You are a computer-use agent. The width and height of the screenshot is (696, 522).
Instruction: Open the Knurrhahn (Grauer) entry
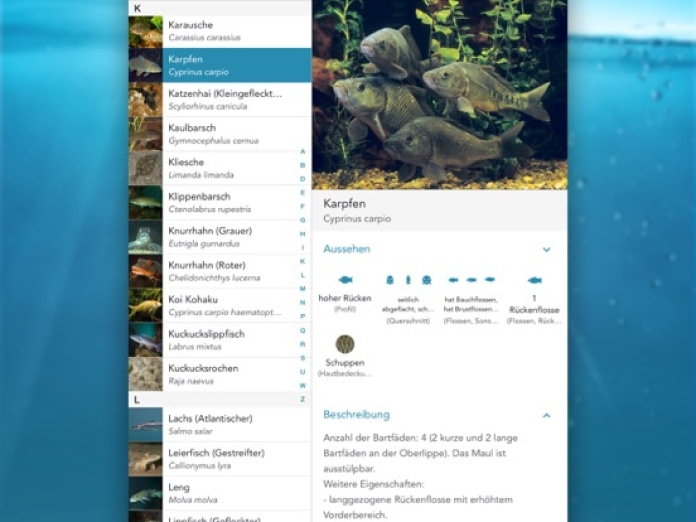(x=220, y=237)
